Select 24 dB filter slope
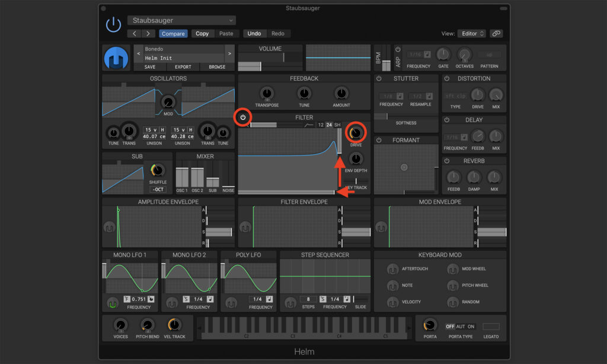 [329, 125]
